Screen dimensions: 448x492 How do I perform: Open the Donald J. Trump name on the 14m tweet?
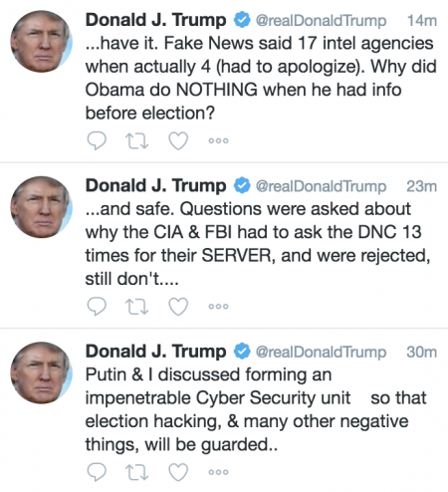coord(156,20)
